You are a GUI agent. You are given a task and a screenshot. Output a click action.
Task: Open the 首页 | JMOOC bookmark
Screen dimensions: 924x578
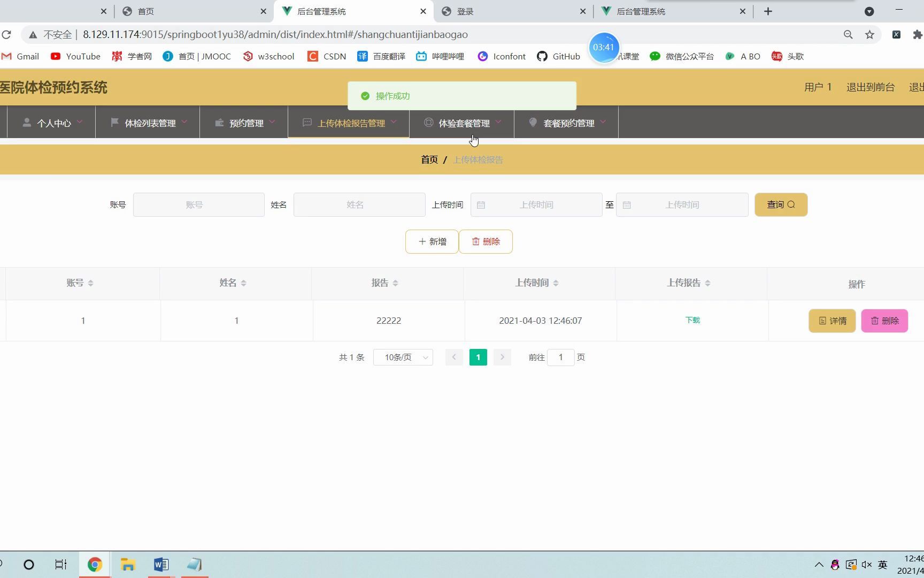tap(197, 56)
